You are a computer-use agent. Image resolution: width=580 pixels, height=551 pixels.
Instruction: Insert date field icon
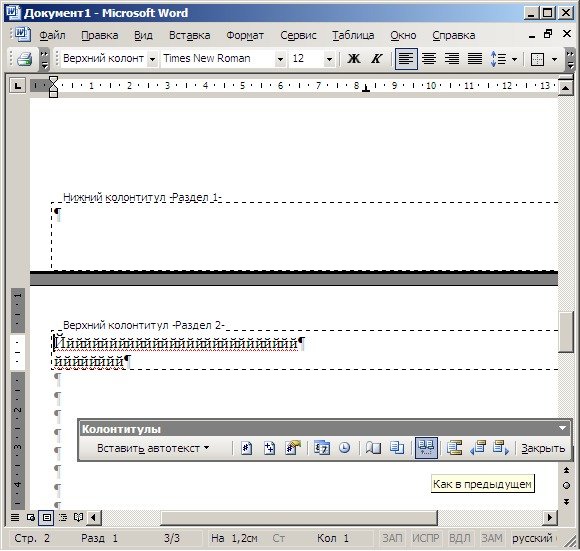[321, 448]
